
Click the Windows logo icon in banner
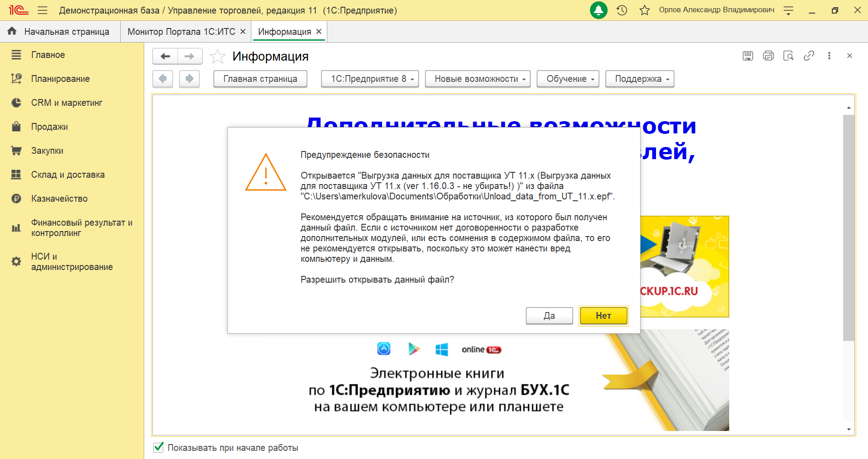click(x=442, y=349)
